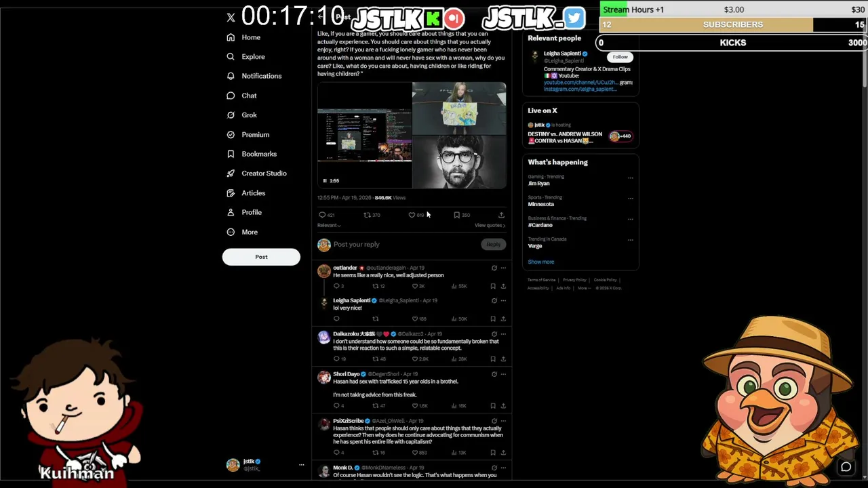Like Daikazoku's reply with 2.9K likes
This screenshot has height=488, width=868.
pos(416,359)
